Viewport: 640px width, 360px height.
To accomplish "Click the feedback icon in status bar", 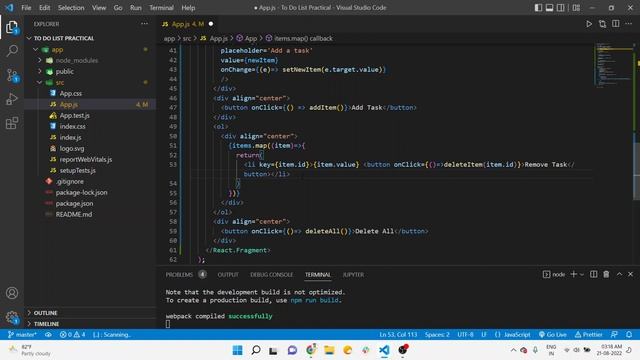I will tap(614, 334).
